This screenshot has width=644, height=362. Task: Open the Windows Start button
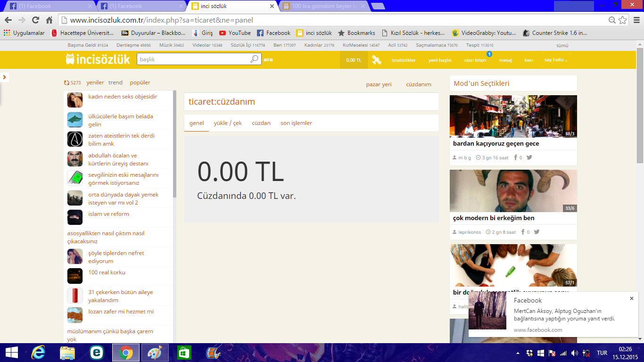[11, 353]
